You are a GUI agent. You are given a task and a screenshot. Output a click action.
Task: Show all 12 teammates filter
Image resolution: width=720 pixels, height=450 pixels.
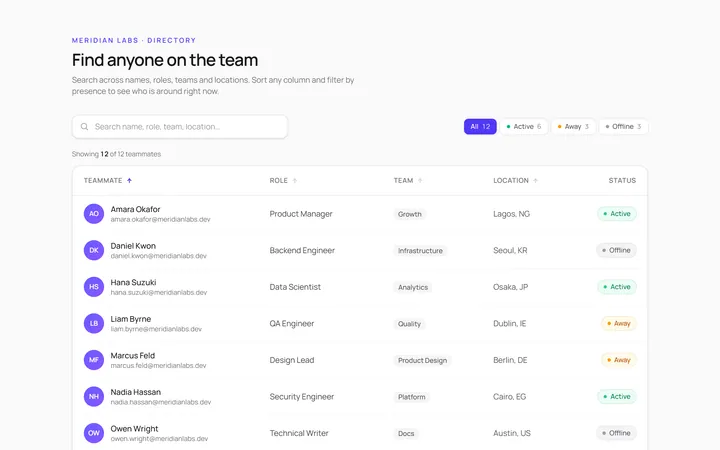click(480, 127)
